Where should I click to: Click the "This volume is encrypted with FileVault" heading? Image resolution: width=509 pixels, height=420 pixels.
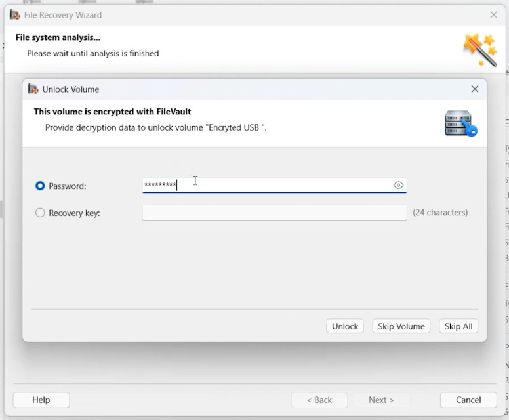tap(112, 112)
